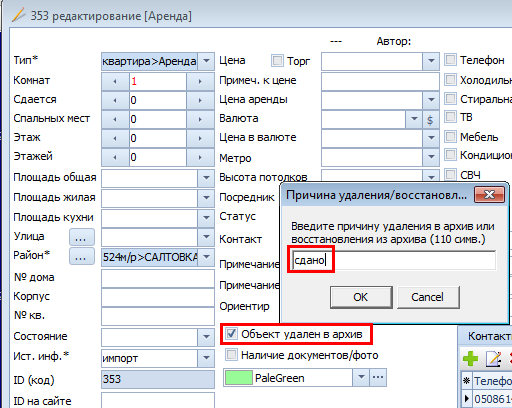Enable the Торг checkbox
The image size is (512, 408).
pos(277,61)
